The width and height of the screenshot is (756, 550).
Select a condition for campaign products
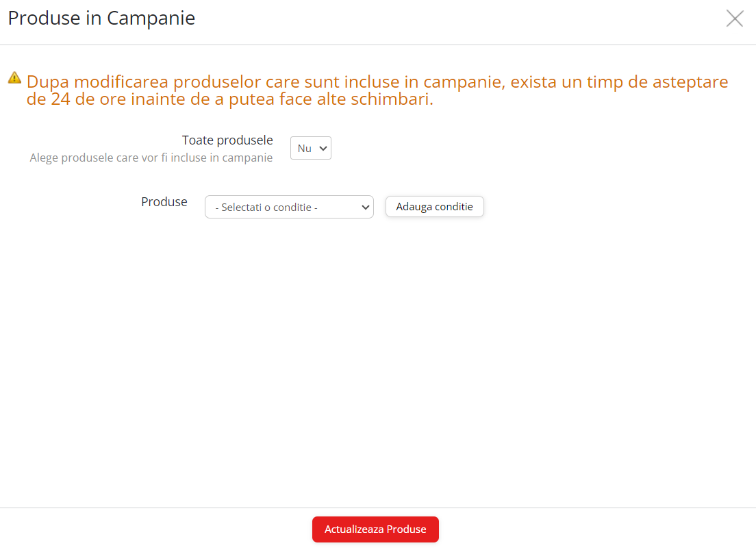pos(288,207)
